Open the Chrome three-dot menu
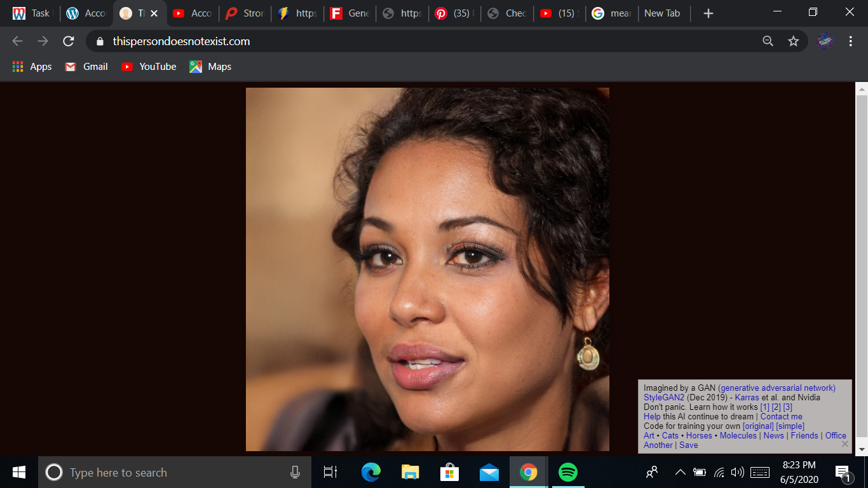The height and width of the screenshot is (488, 868). (x=850, y=41)
